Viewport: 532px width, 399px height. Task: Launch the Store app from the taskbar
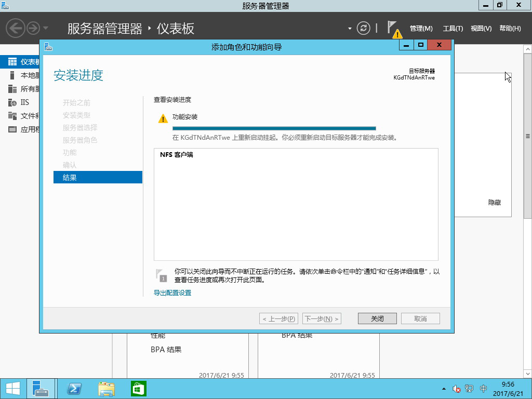tap(139, 389)
